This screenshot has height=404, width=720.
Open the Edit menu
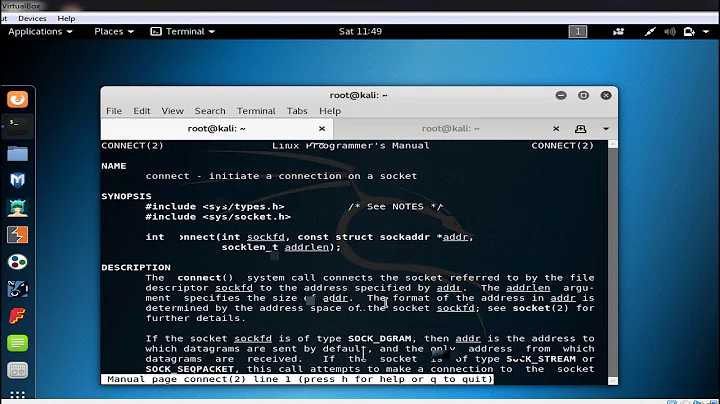click(142, 111)
